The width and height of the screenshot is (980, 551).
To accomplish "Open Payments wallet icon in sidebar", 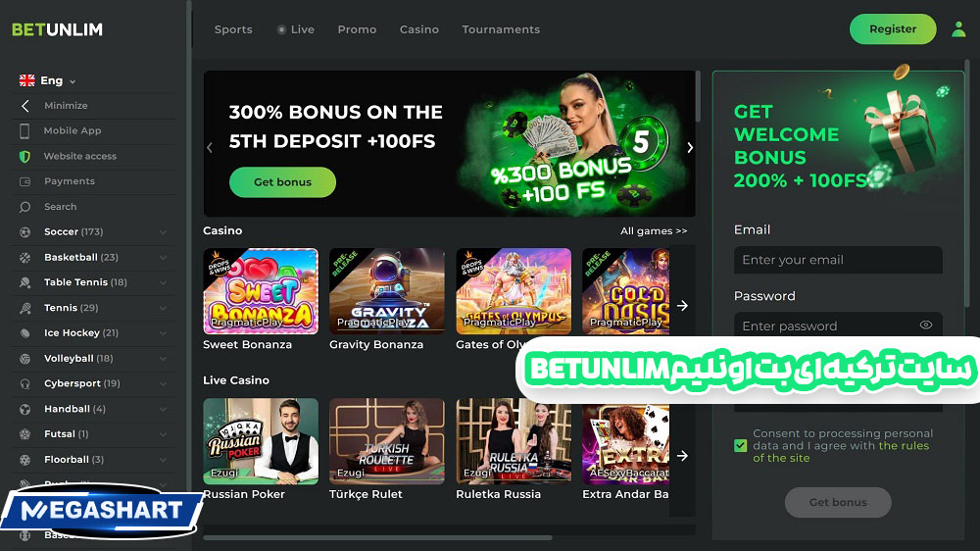I will (24, 181).
